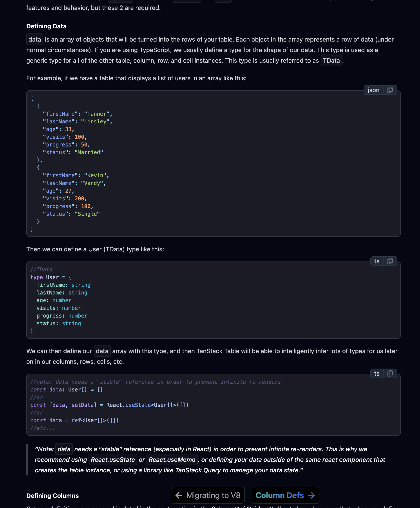This screenshot has width=420, height=508.
Task: Click the right arrow icon beside Column Defs
Action: click(x=311, y=495)
